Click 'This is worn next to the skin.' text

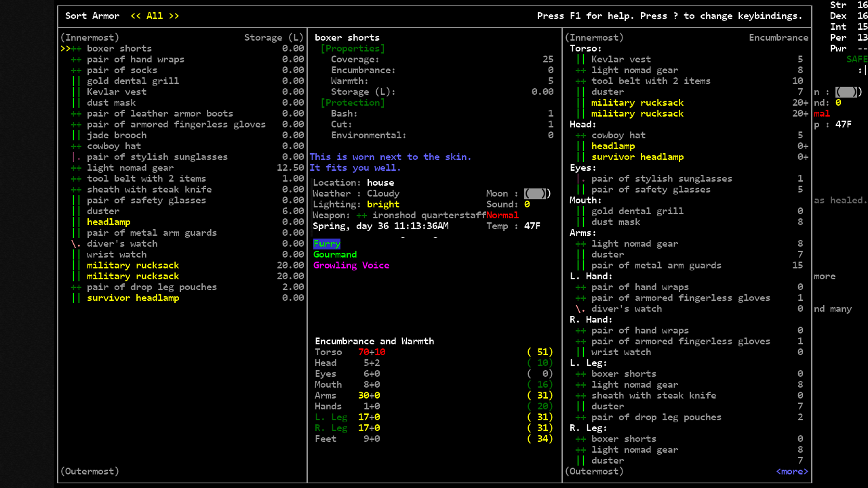391,157
